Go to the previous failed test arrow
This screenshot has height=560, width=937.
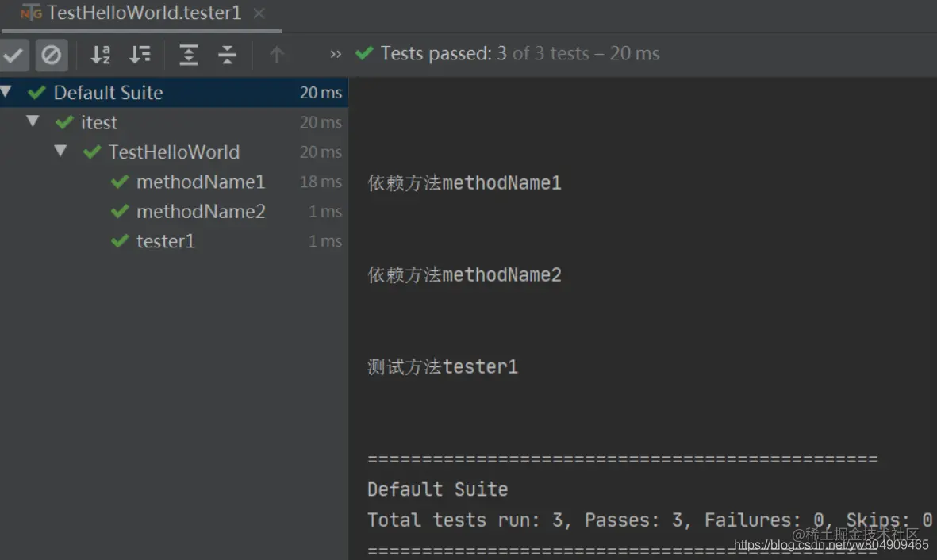(x=276, y=55)
